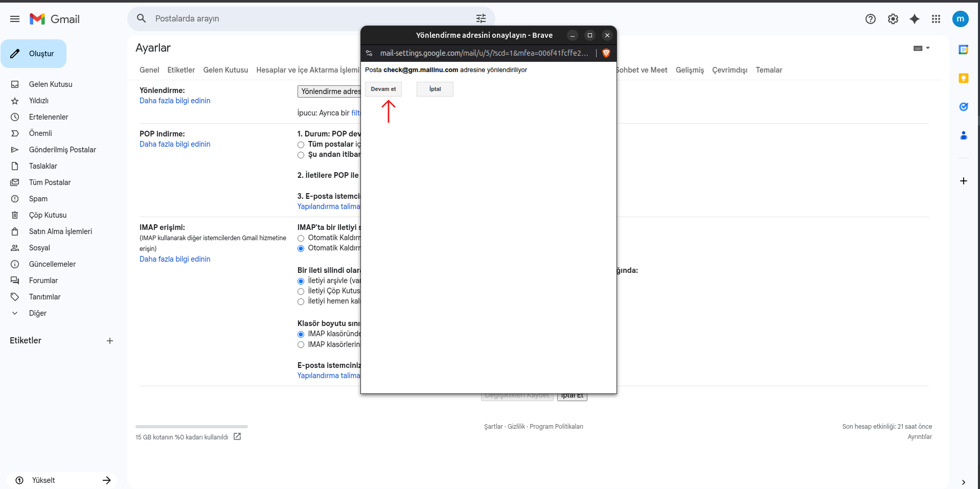
Task: Select İletiyi Çöp Kutusu radio button
Action: point(301,291)
